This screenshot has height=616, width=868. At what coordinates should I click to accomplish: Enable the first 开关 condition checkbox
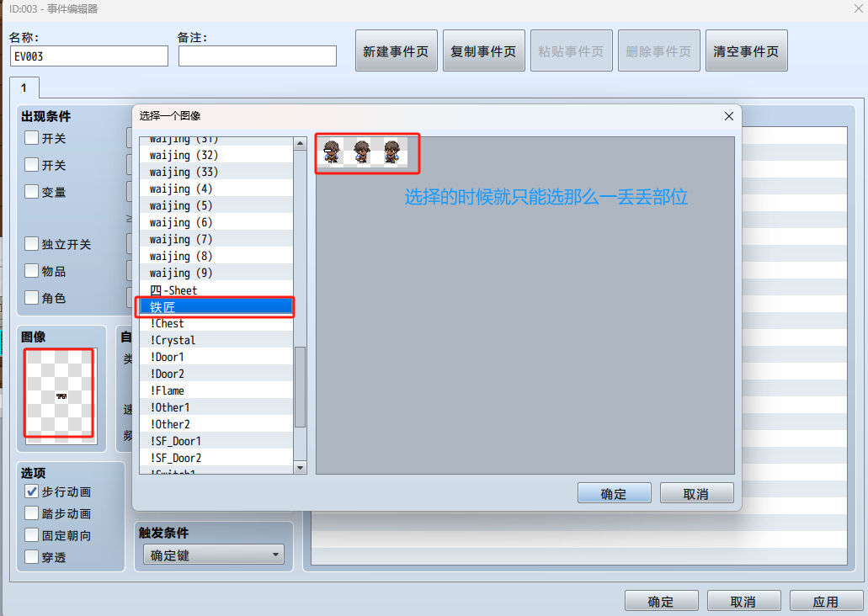point(31,138)
